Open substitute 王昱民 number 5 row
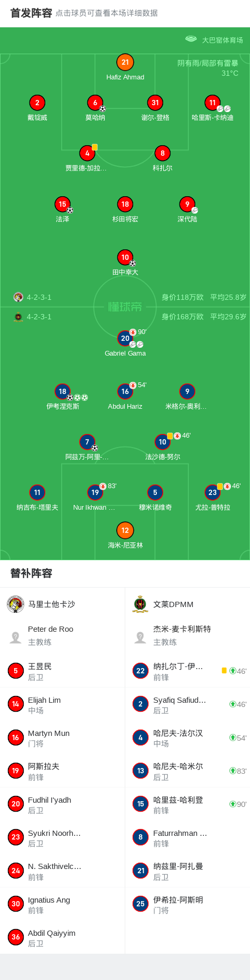Viewport: 250px width, 980px height. click(x=63, y=671)
